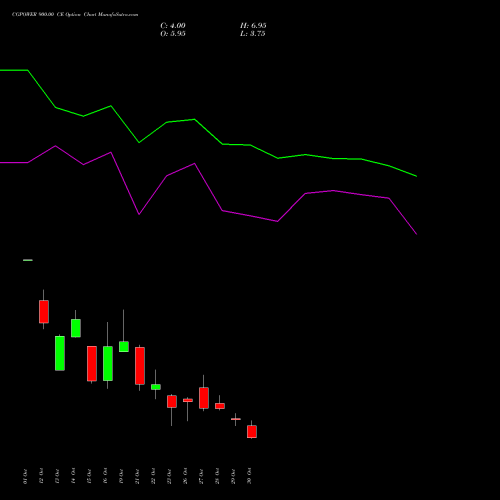Click the small green dash candle for 01 Oct
Screen dimensions: 500x500
[x=28, y=260]
